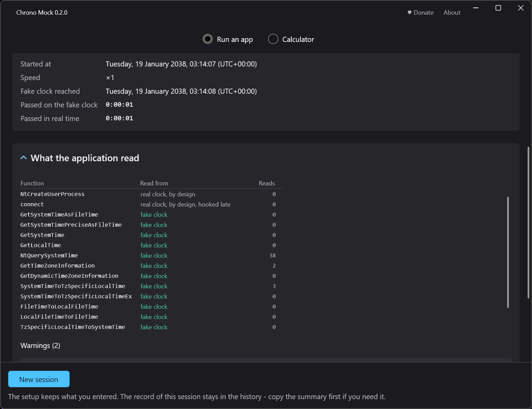Click the Passed in real time duration
The height and width of the screenshot is (409, 532).
click(119, 118)
